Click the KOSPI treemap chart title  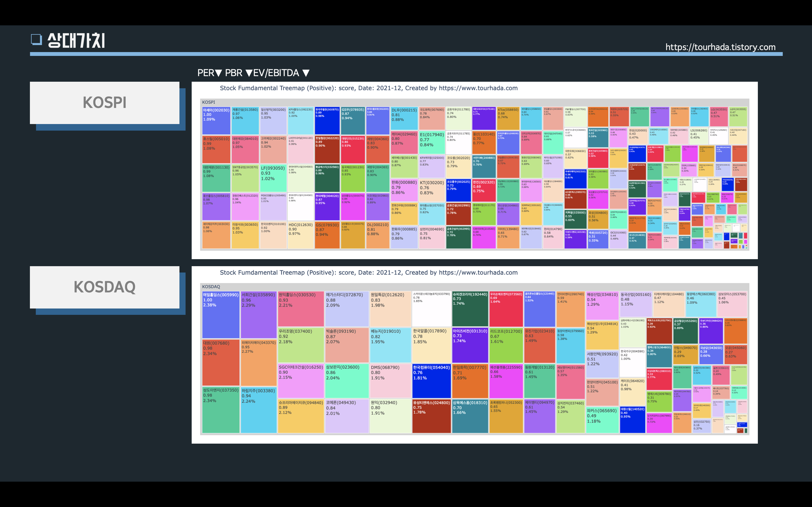tap(368, 88)
